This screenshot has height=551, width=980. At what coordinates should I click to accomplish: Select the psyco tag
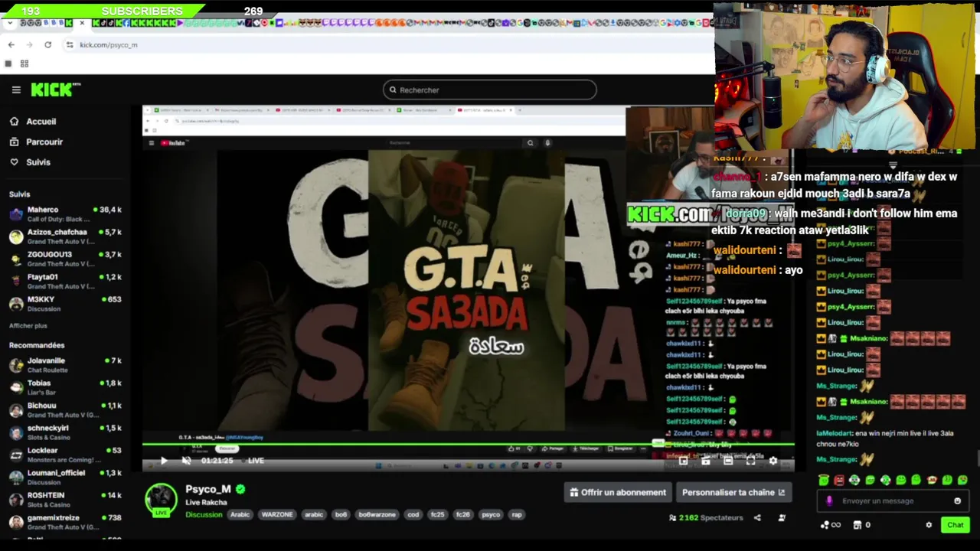point(491,514)
